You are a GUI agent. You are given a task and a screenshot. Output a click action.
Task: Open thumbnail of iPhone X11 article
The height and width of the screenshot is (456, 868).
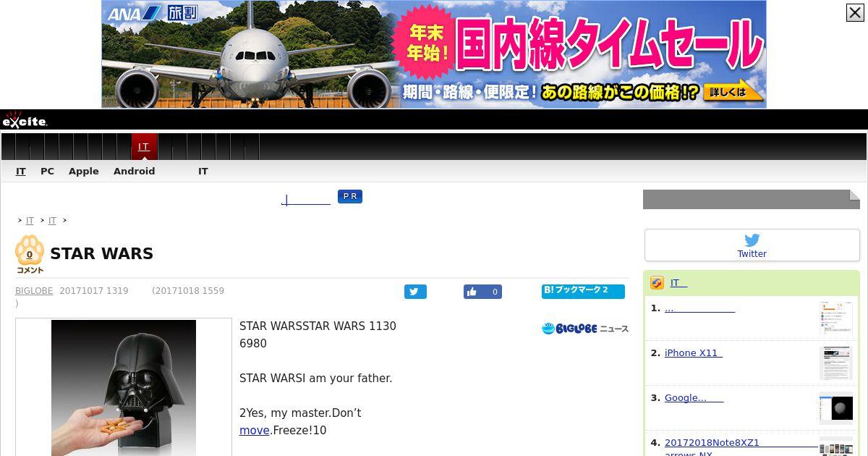[836, 363]
